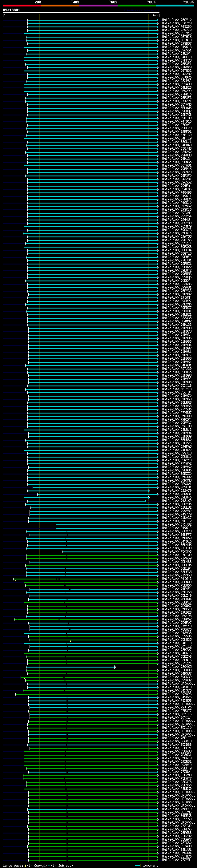
Task: Click the green alignment bar for UniRef100_C7GIW9
Action: [92, 555]
